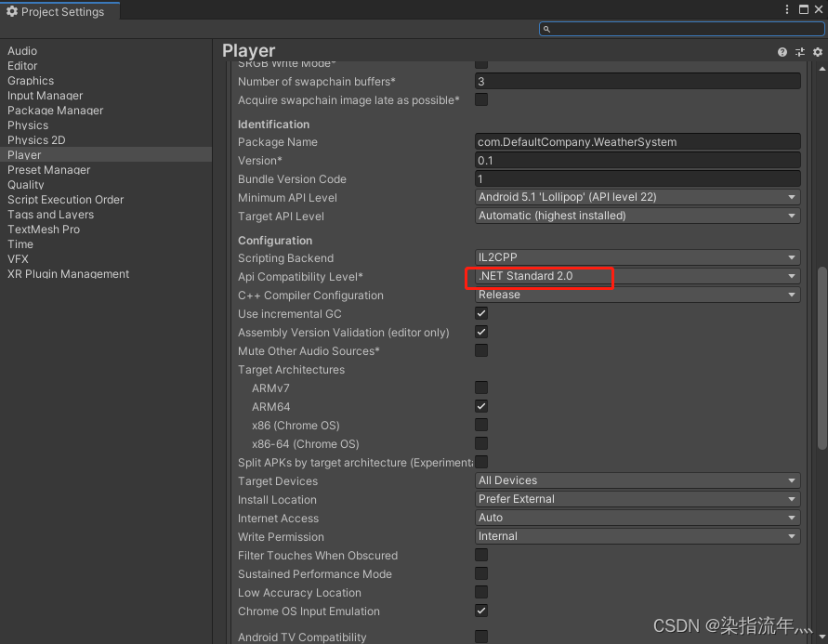Click the gear icon on Project Settings tab
The image size is (828, 644).
12,11
